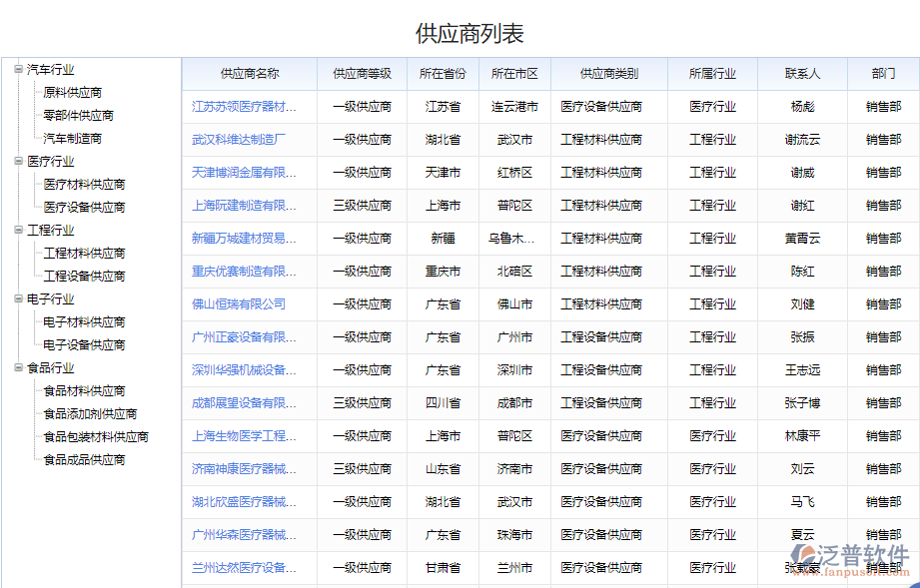This screenshot has width=920, height=588.
Task: Select 医疗设备供应商 under 医疗行业
Action: 84,207
